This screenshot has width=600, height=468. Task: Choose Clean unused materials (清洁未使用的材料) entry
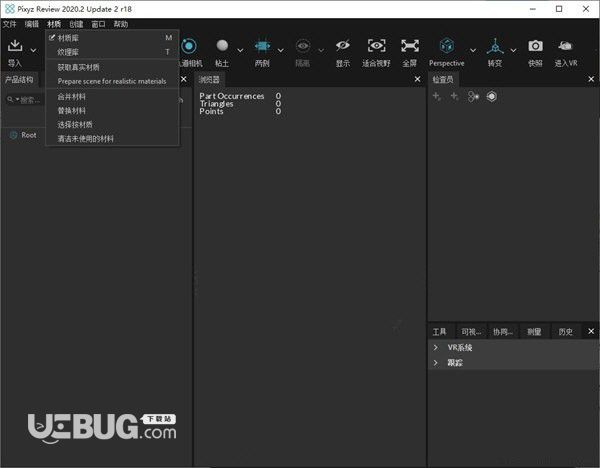(112, 139)
